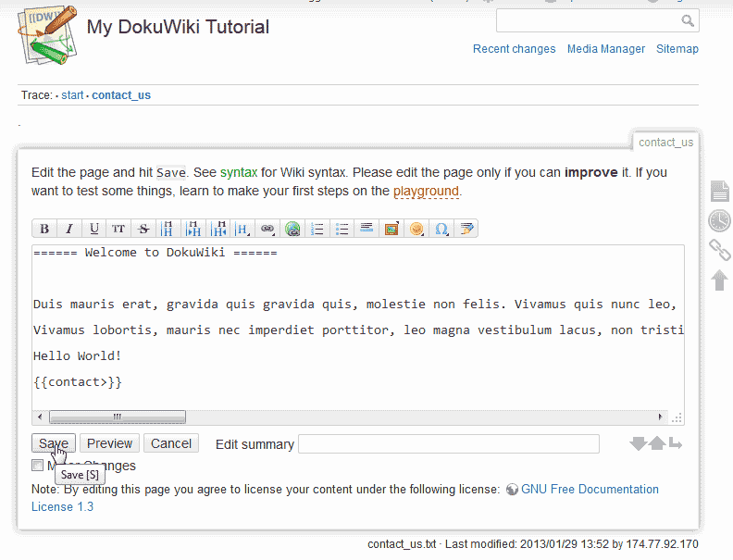Open Media Manager from the top menu
The width and height of the screenshot is (733, 560).
coord(605,49)
